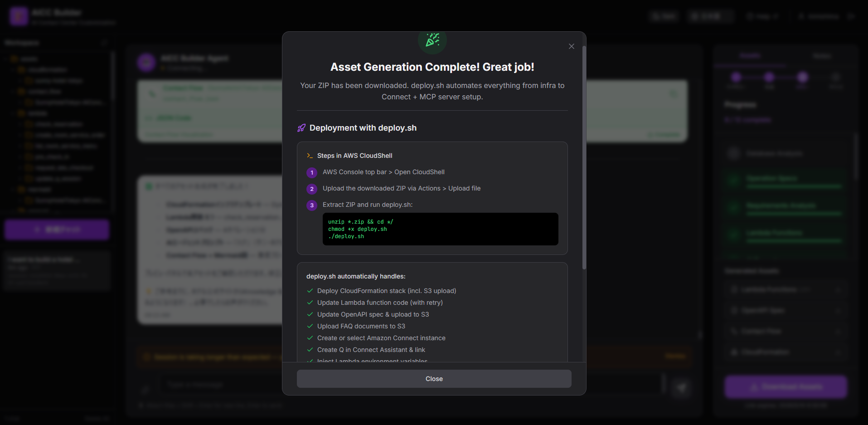
Task: Click 'Create or select Amazon Connect instance'
Action: [381, 338]
